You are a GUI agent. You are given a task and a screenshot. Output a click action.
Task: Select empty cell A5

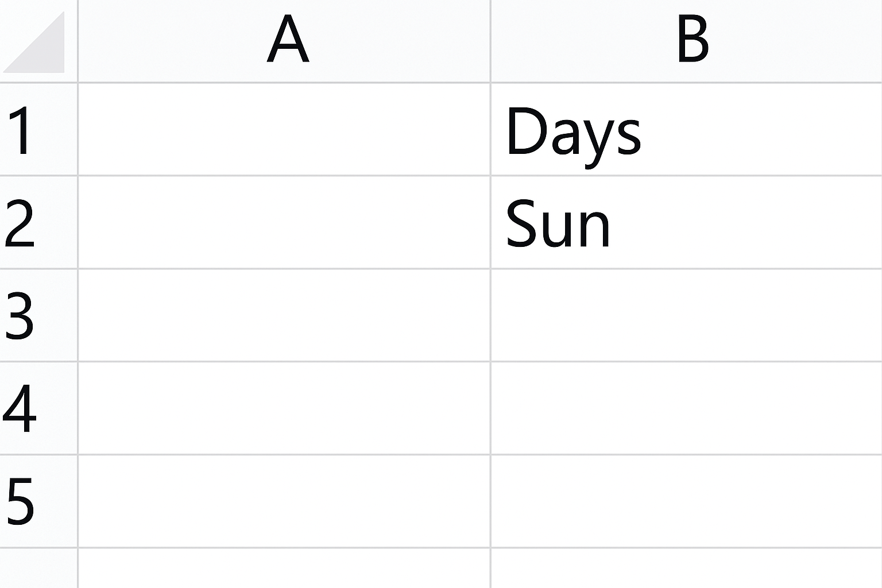[x=284, y=501]
